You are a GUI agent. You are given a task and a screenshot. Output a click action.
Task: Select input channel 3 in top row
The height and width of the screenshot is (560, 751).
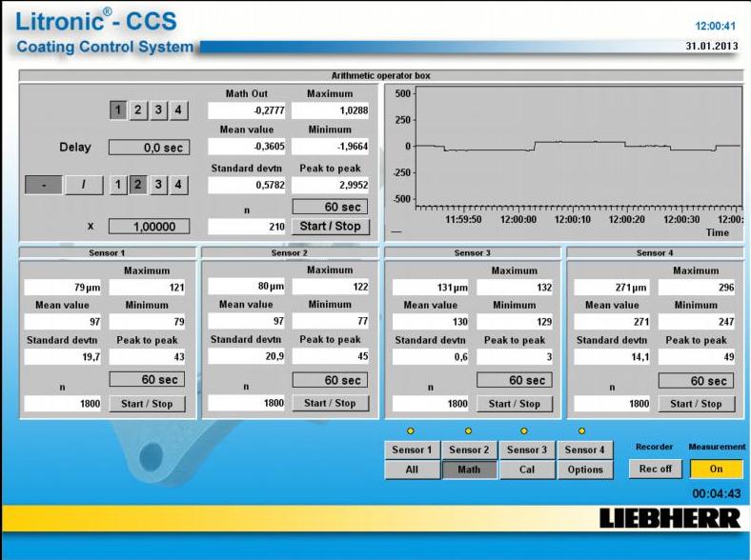pos(158,110)
